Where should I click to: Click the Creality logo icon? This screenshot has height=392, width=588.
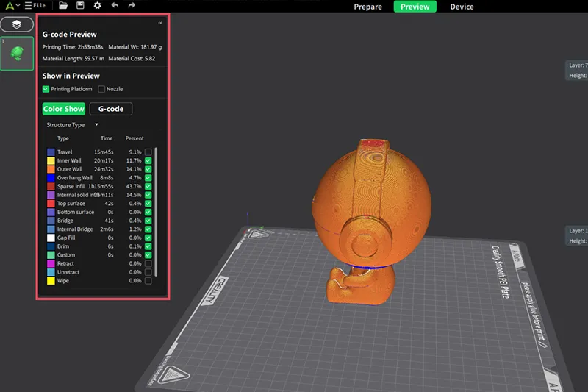point(7,6)
